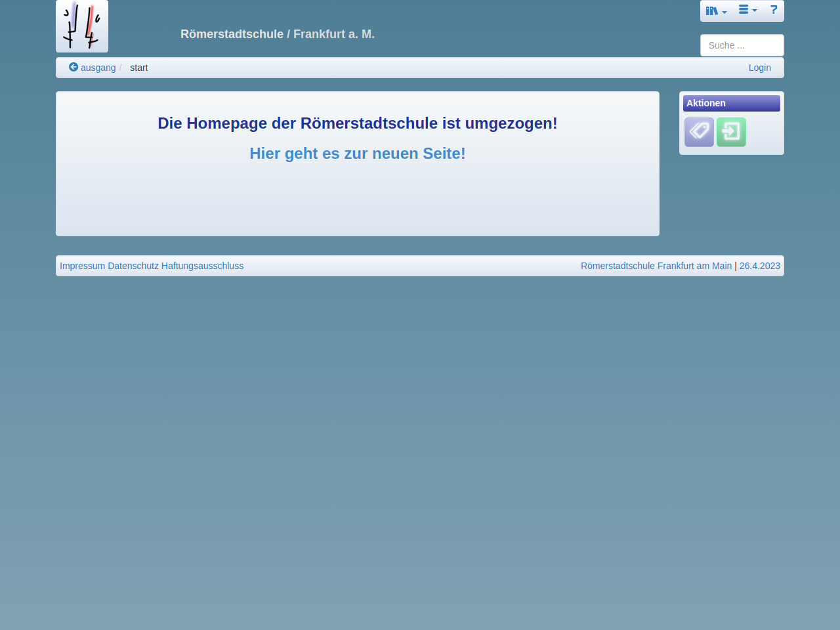Expand the stacked-lines menu dropdown

tap(747, 10)
